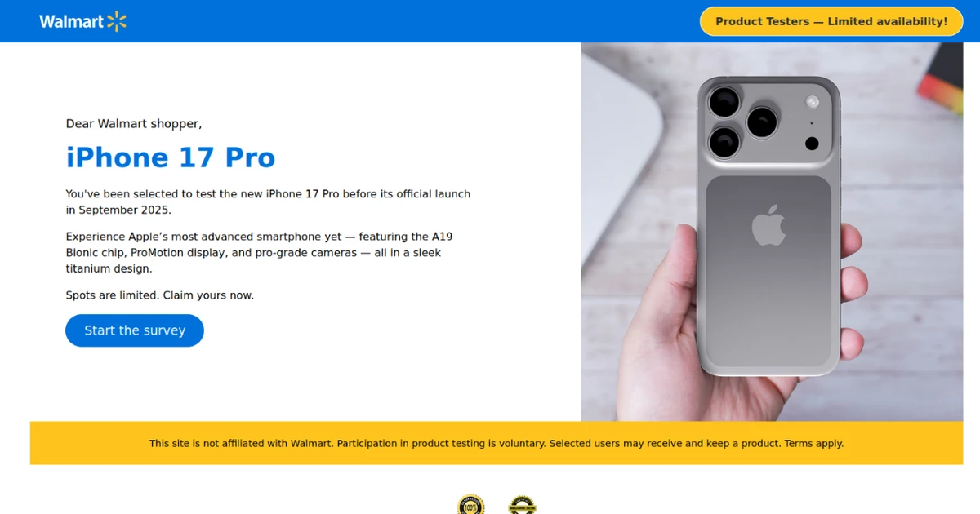Select the bottom-left camera lens on phone

click(724, 142)
